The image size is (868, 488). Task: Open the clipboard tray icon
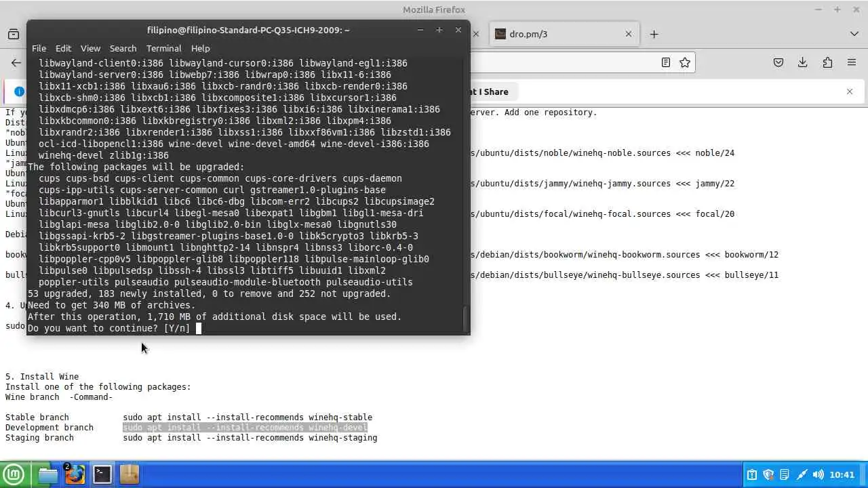(x=752, y=475)
